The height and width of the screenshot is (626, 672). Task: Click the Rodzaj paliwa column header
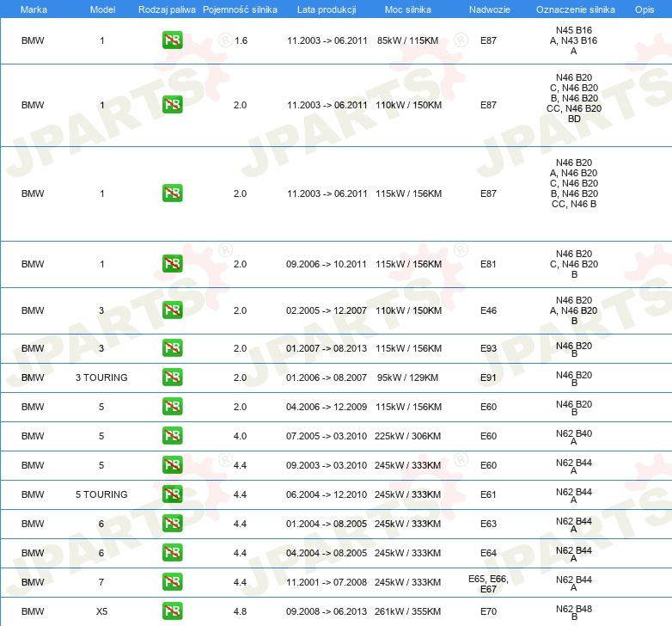tap(167, 9)
